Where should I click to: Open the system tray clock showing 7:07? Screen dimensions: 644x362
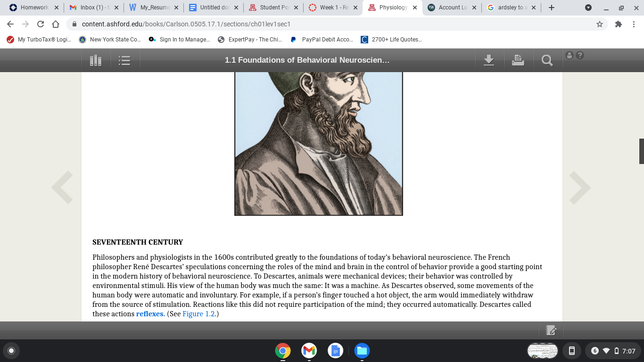coord(629,351)
